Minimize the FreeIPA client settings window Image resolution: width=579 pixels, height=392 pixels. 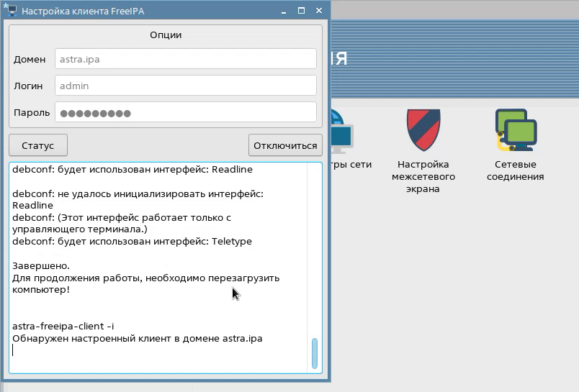[x=284, y=11]
